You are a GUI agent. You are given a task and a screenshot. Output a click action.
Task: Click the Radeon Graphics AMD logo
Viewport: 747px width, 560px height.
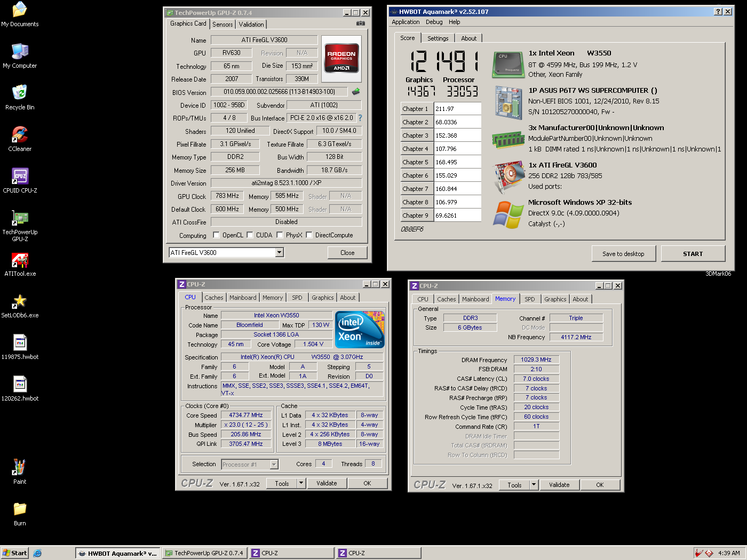(341, 58)
